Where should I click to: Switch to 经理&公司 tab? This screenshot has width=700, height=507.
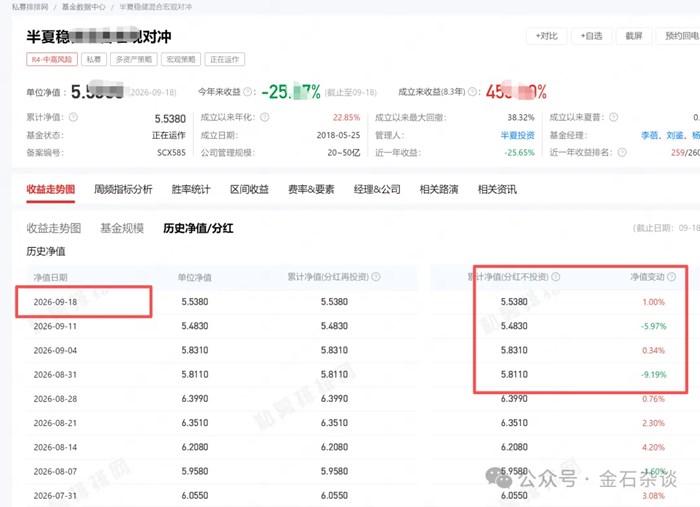(x=377, y=190)
